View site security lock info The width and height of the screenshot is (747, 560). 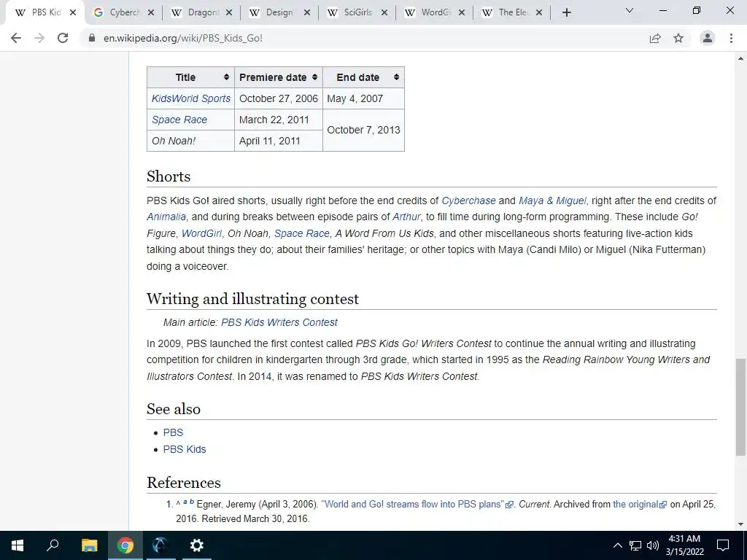tap(92, 38)
